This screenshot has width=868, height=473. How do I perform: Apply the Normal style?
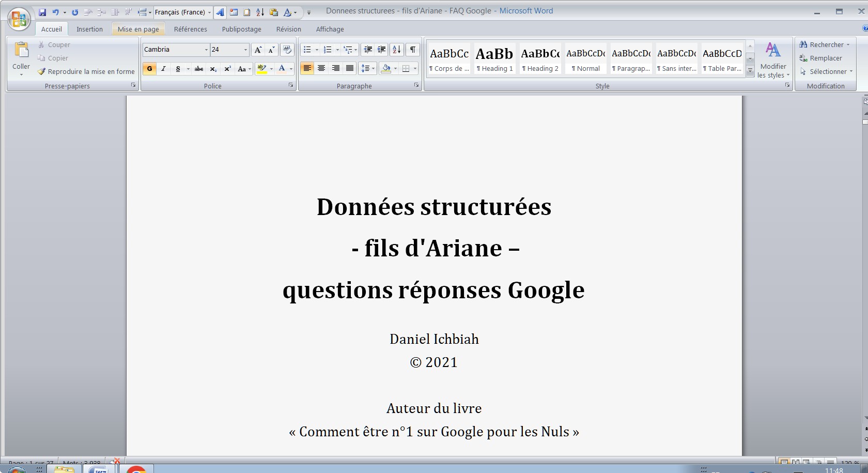pyautogui.click(x=585, y=58)
